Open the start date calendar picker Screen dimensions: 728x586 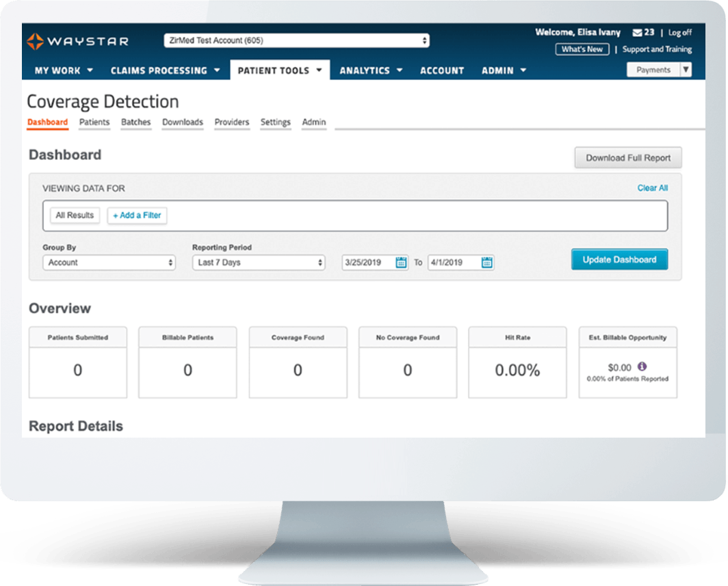tap(401, 262)
